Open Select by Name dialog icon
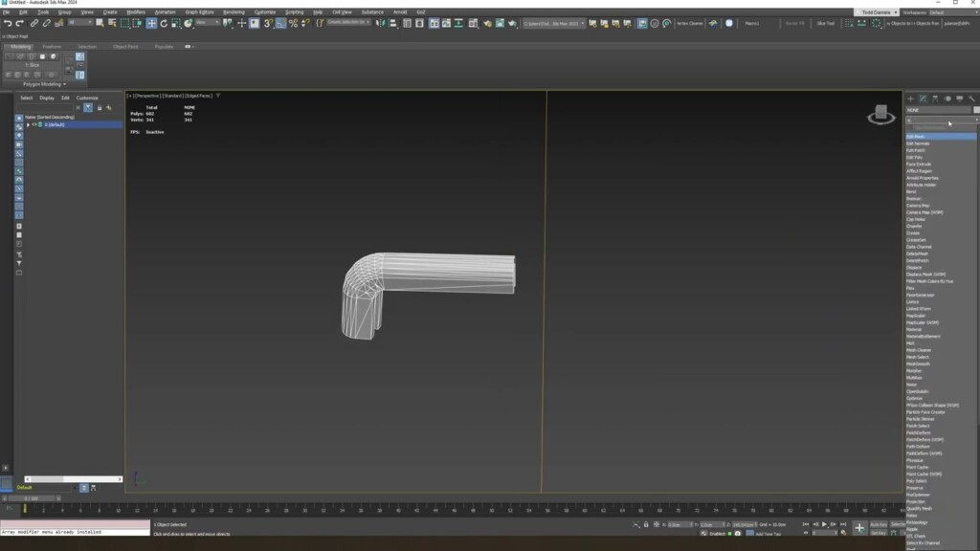This screenshot has width=980, height=551. point(110,24)
